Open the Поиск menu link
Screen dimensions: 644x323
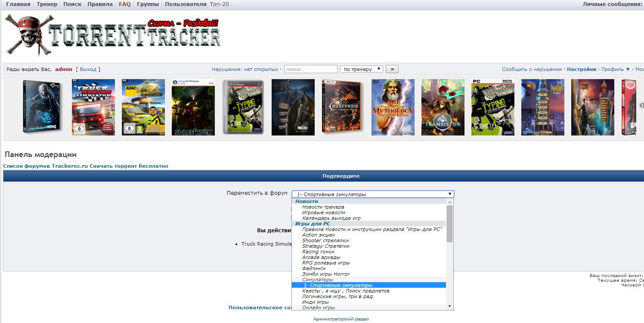72,4
